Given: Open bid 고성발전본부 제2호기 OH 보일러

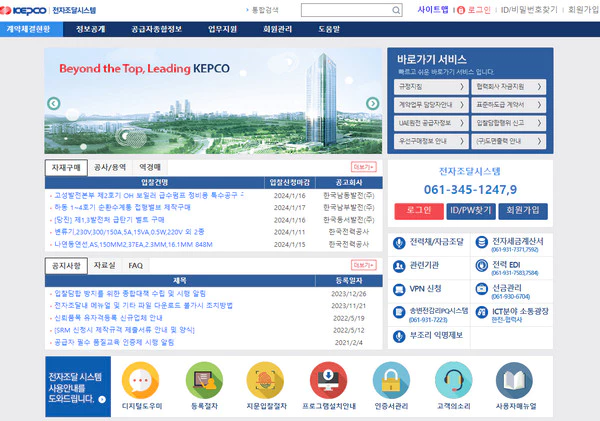Looking at the screenshot, I should (x=149, y=195).
